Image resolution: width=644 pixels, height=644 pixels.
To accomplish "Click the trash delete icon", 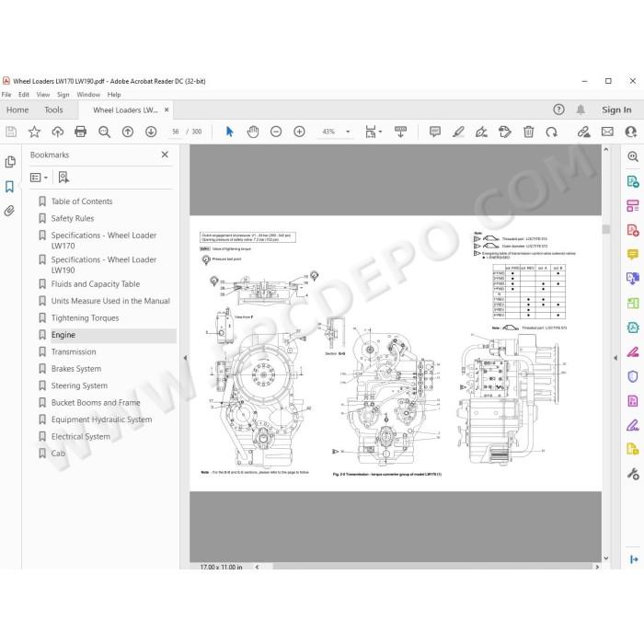I will tap(528, 132).
